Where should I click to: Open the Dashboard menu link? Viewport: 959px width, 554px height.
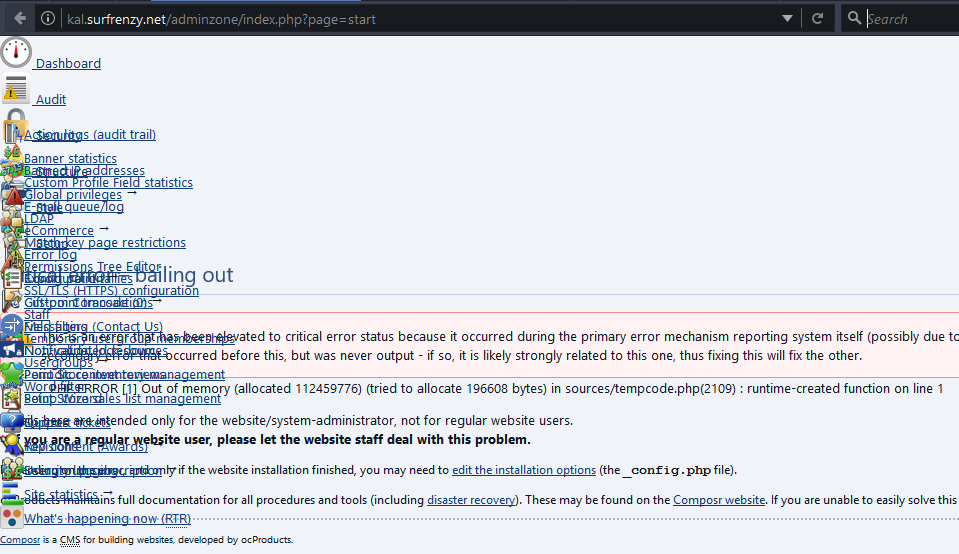coord(68,64)
